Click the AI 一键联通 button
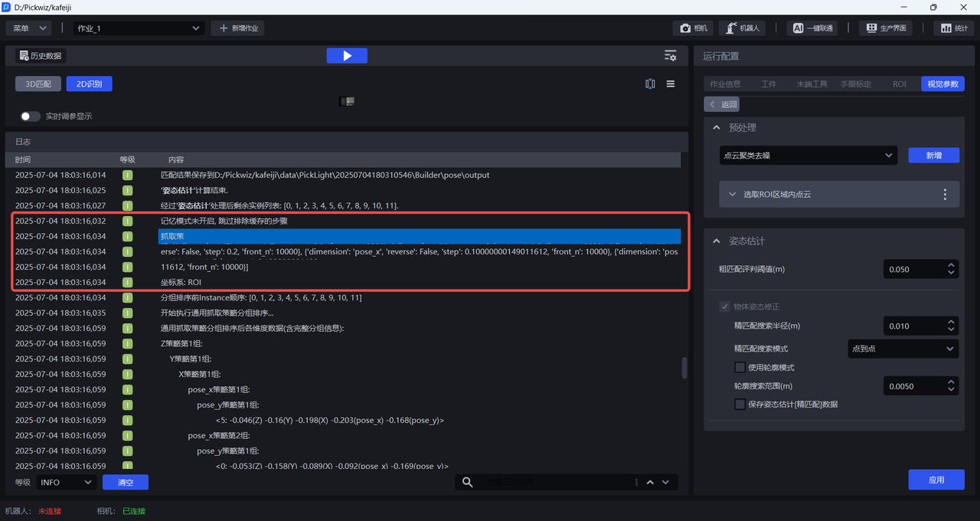980x521 pixels. (812, 28)
